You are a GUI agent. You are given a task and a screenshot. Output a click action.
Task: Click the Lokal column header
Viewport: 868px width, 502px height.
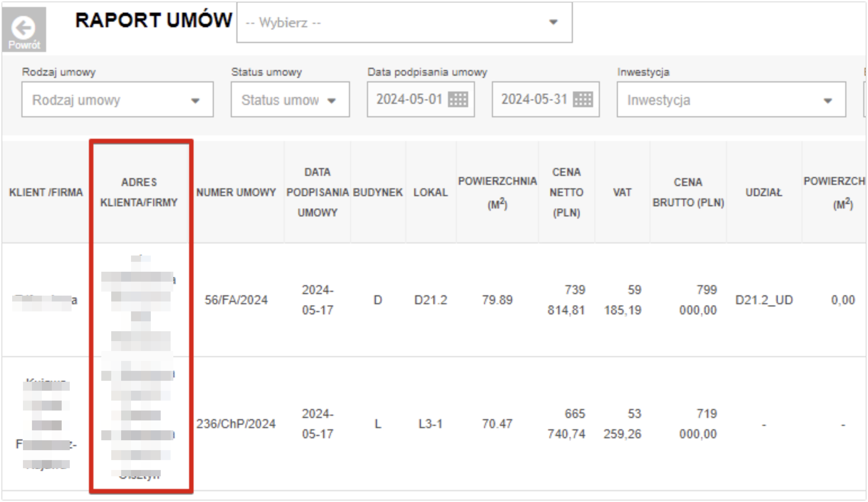pos(430,192)
